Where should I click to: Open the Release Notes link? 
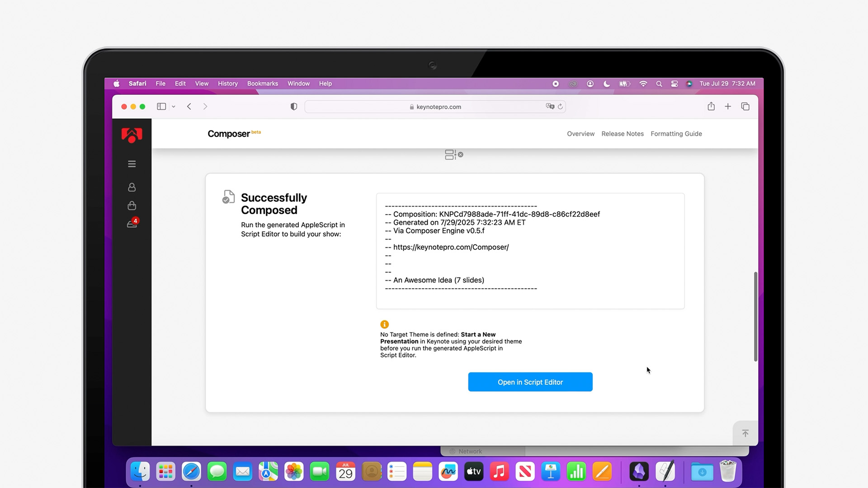tap(623, 133)
